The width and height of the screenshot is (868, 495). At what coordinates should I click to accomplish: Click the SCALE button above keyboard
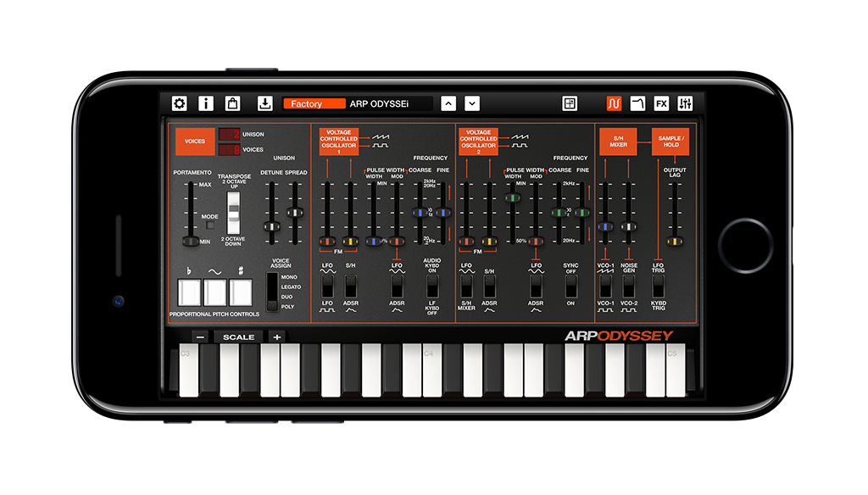point(238,336)
